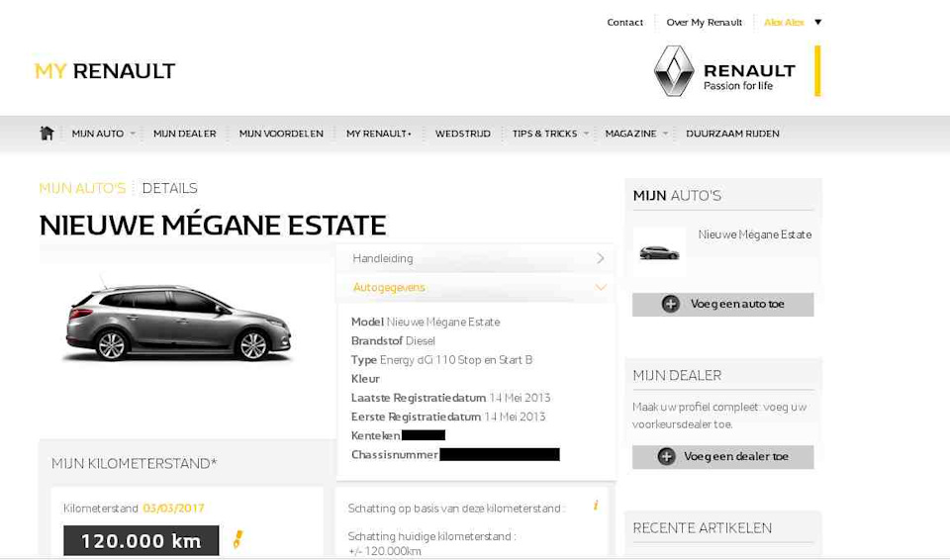Image resolution: width=950 pixels, height=560 pixels.
Task: Click the Renault diamond logo
Action: [x=674, y=71]
